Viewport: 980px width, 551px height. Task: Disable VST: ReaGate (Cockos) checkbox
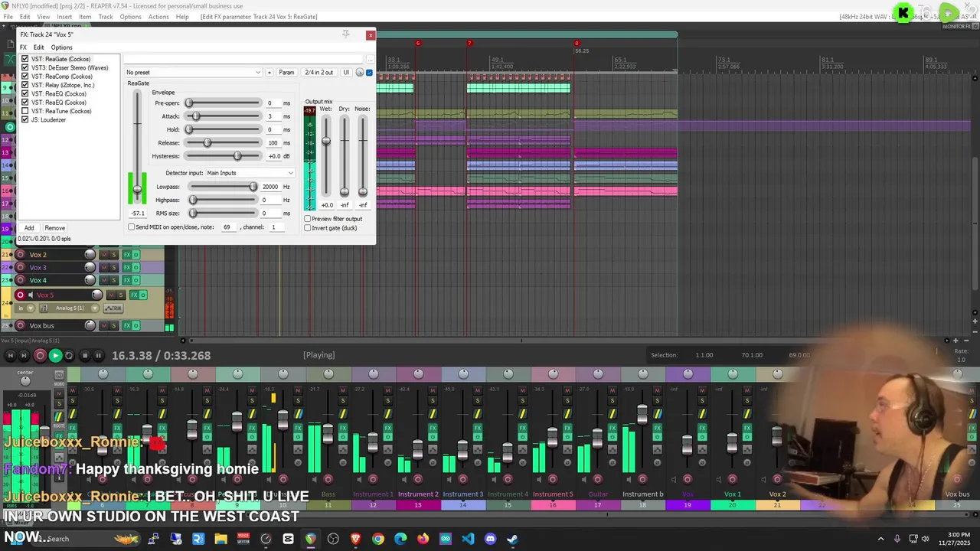25,59
